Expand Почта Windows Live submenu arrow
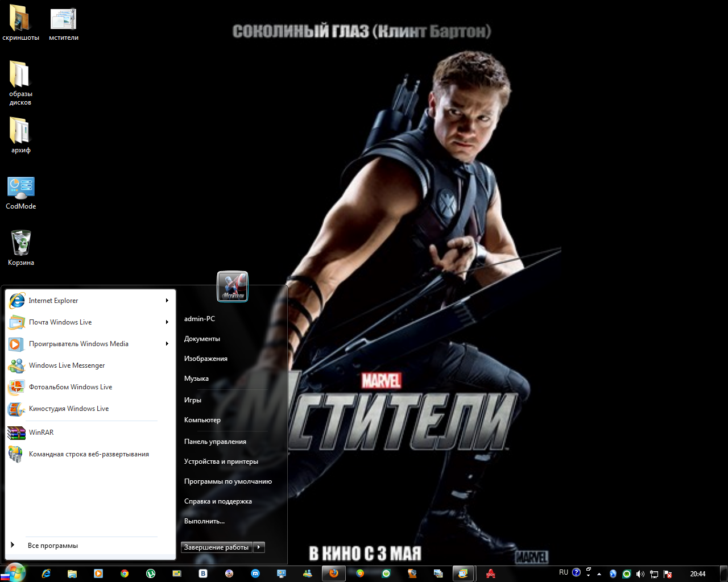The width and height of the screenshot is (728, 582). pyautogui.click(x=167, y=322)
